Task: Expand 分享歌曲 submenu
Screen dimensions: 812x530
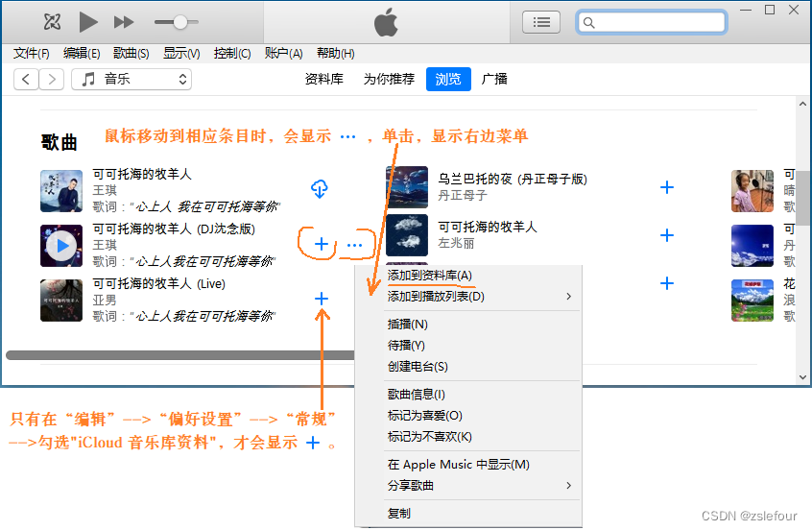Action: [468, 486]
